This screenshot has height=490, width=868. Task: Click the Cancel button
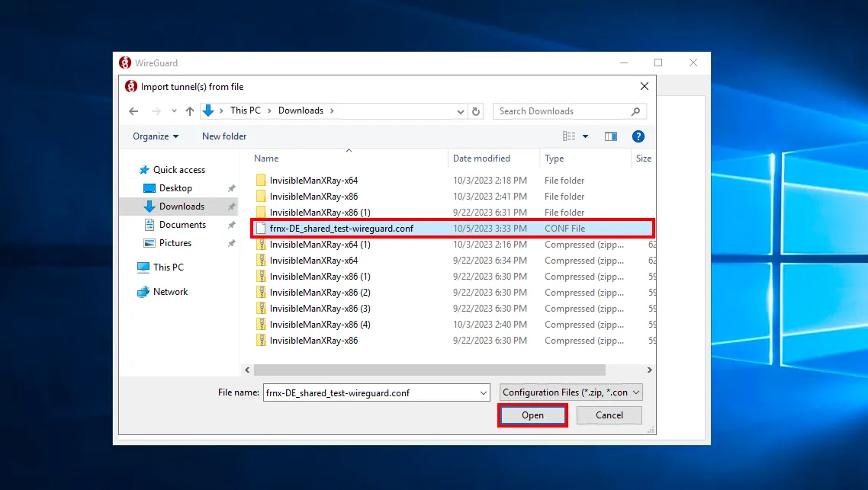(609, 415)
